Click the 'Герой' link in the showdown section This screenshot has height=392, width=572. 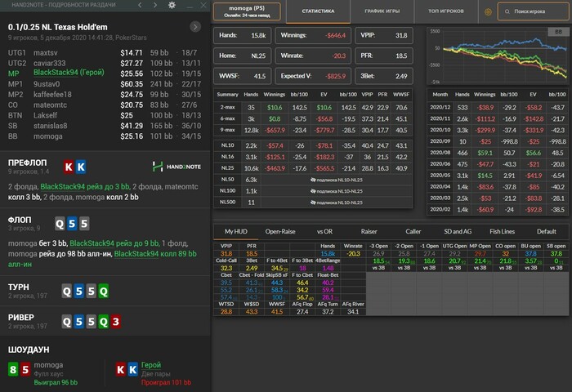click(151, 365)
